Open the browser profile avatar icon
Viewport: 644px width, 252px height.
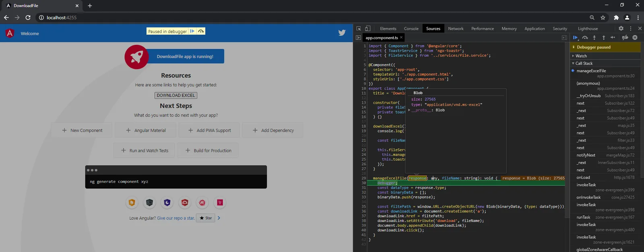tap(627, 17)
